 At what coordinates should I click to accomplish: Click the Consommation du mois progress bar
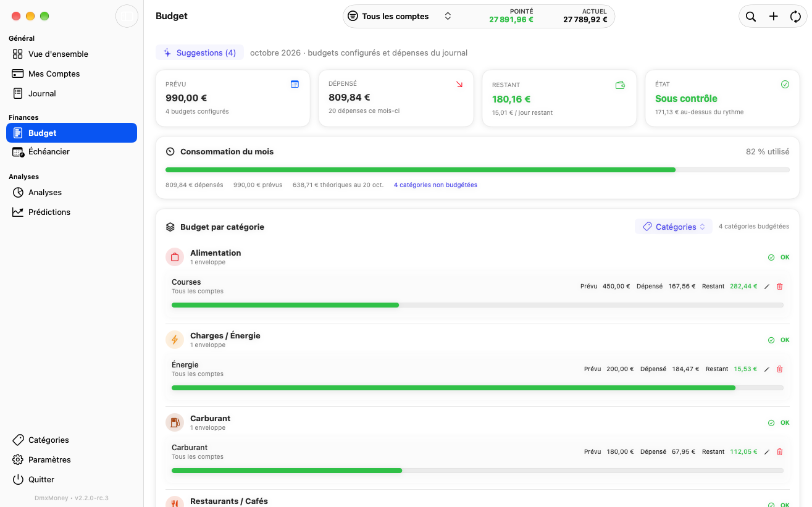point(477,170)
